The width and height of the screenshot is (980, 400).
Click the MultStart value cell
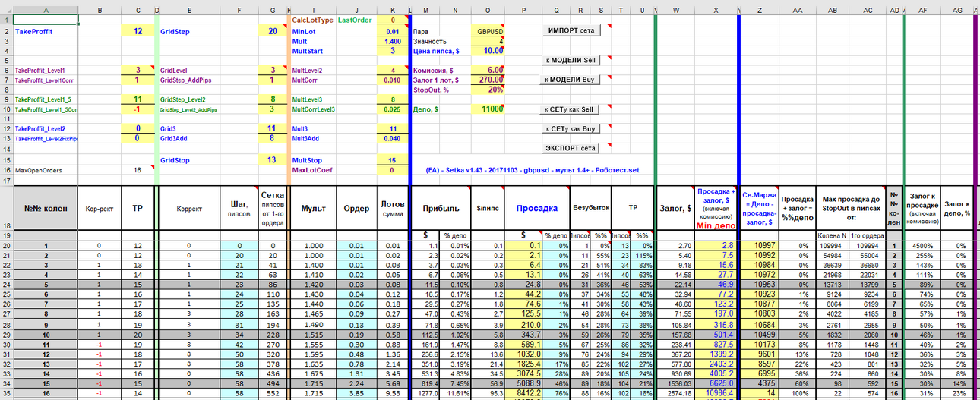click(x=392, y=50)
